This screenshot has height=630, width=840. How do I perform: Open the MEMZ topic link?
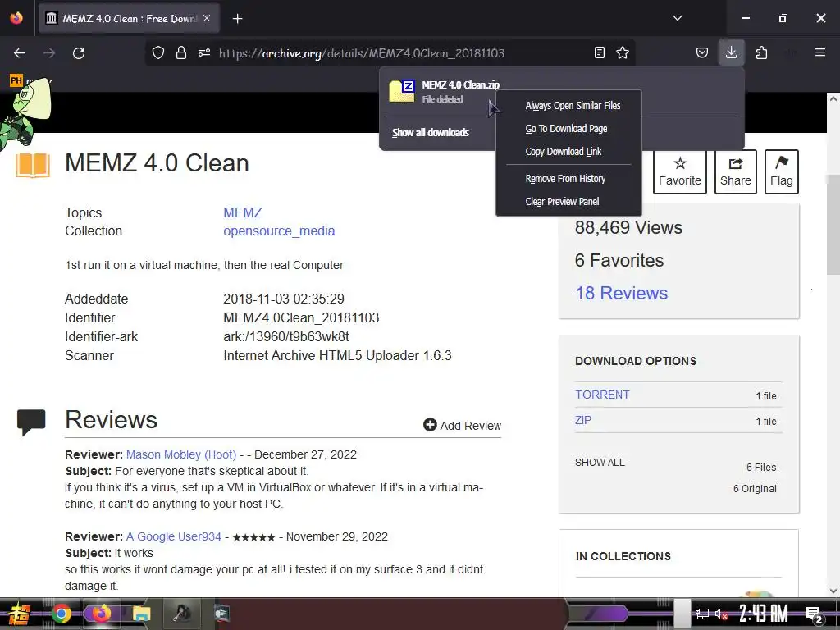(x=243, y=212)
